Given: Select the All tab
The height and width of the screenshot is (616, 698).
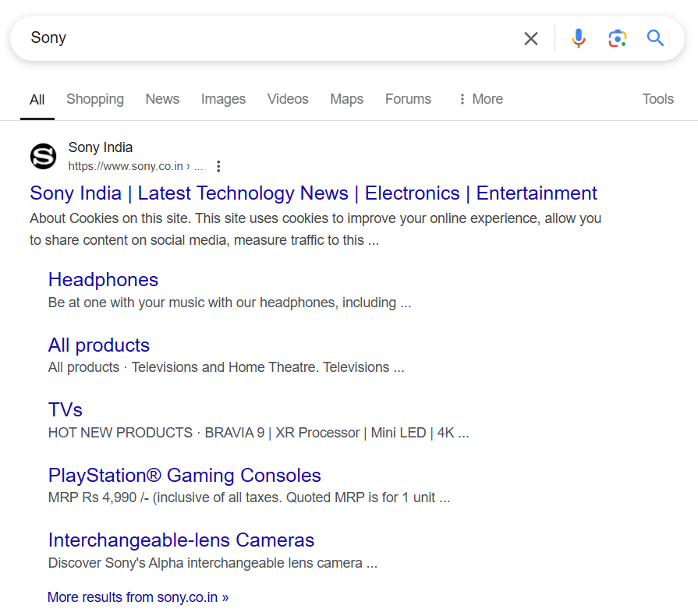Looking at the screenshot, I should [37, 100].
